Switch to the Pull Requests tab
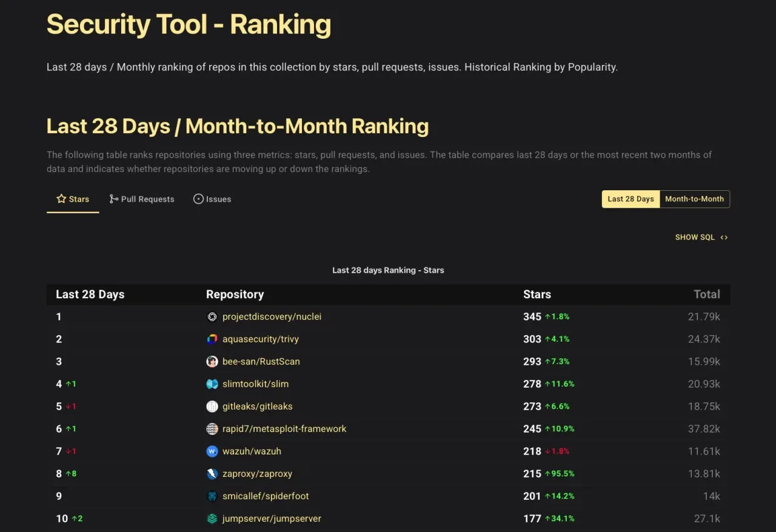 tap(141, 199)
